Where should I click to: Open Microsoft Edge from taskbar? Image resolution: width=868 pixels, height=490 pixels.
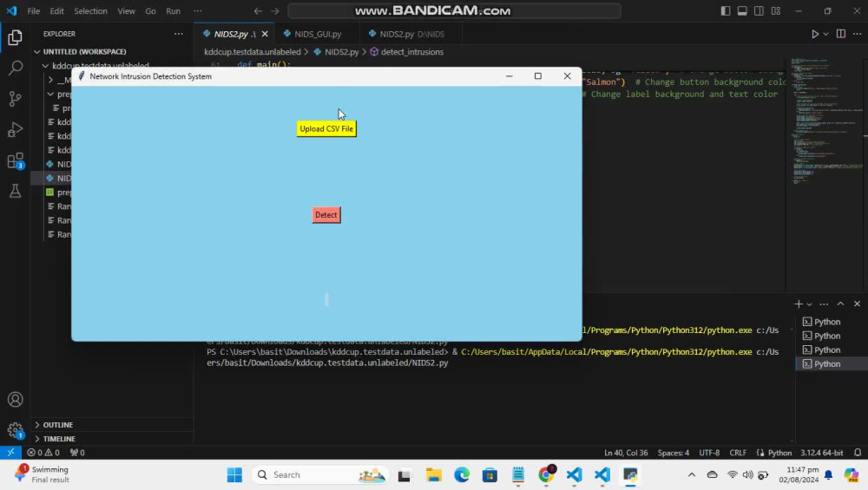click(462, 474)
